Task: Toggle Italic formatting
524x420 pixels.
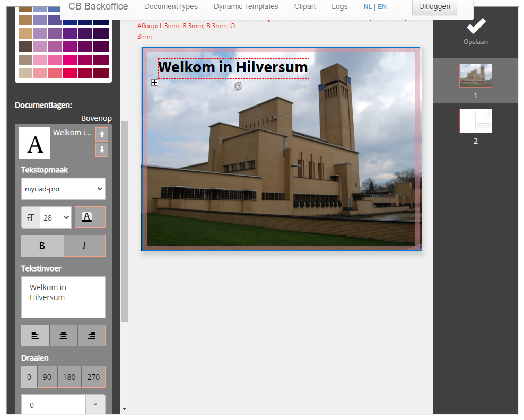Action: pos(84,246)
